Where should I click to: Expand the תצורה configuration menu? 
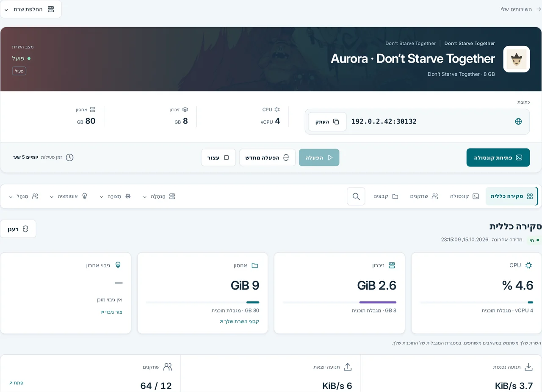(115, 196)
